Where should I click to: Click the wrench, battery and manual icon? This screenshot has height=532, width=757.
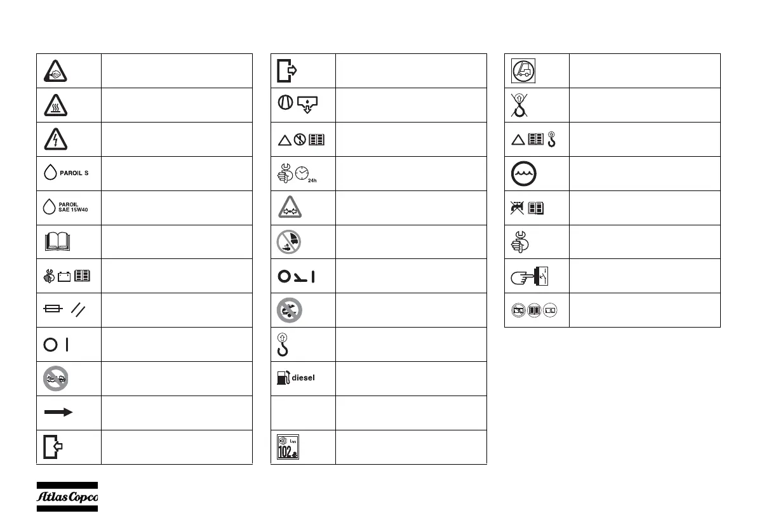pyautogui.click(x=67, y=276)
